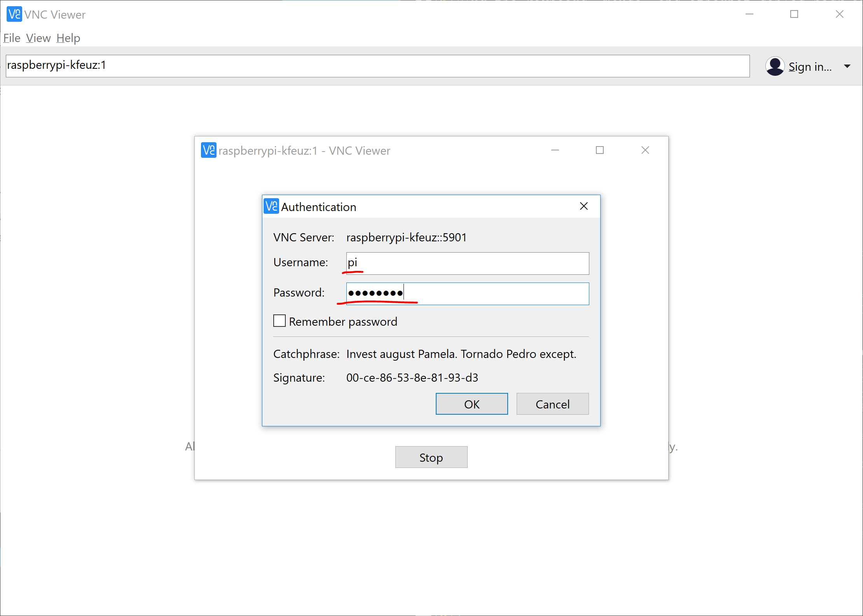Minimize the raspberrypi-kfeuz:1 connection window

(555, 150)
